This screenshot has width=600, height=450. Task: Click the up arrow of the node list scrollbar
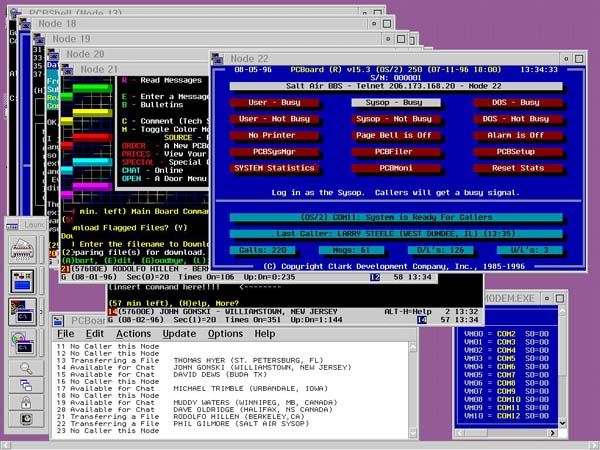[412, 347]
